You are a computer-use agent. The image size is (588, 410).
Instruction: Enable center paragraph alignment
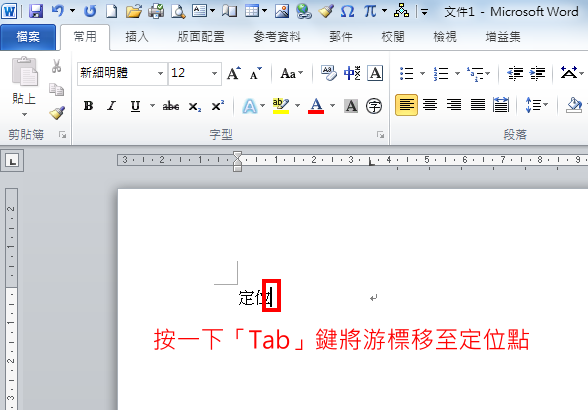click(430, 105)
